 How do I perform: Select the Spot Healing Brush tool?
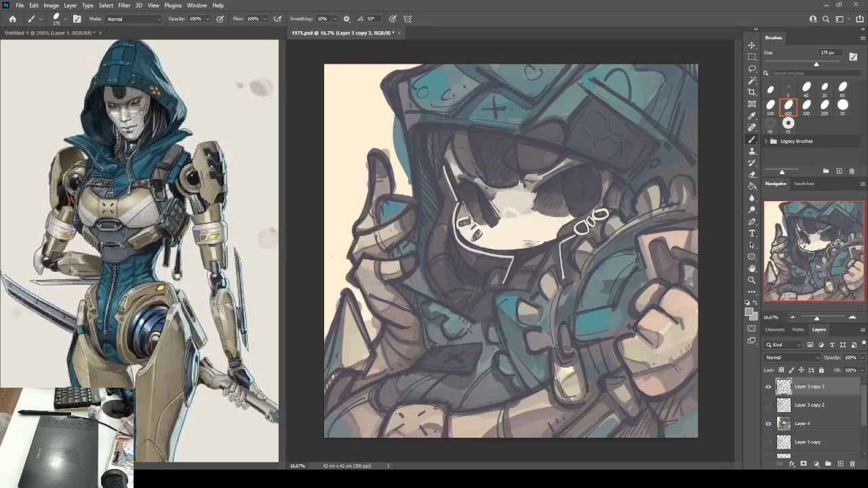pos(752,127)
